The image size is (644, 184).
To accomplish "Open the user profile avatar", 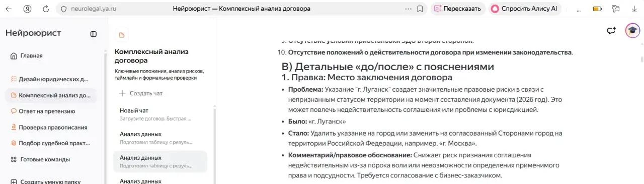I will (632, 31).
